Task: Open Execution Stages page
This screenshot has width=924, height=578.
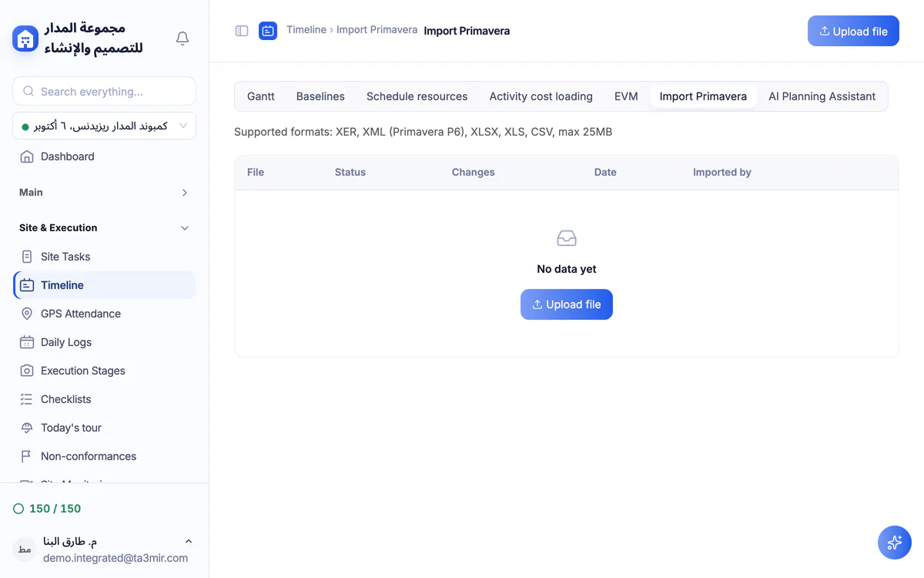Action: click(104, 371)
